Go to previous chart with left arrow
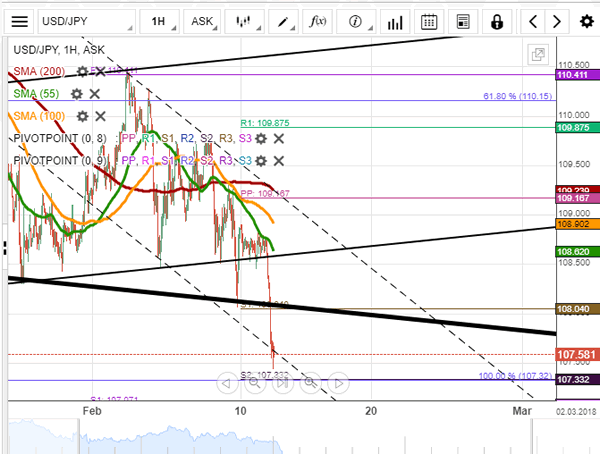The height and width of the screenshot is (455, 600). click(533, 21)
